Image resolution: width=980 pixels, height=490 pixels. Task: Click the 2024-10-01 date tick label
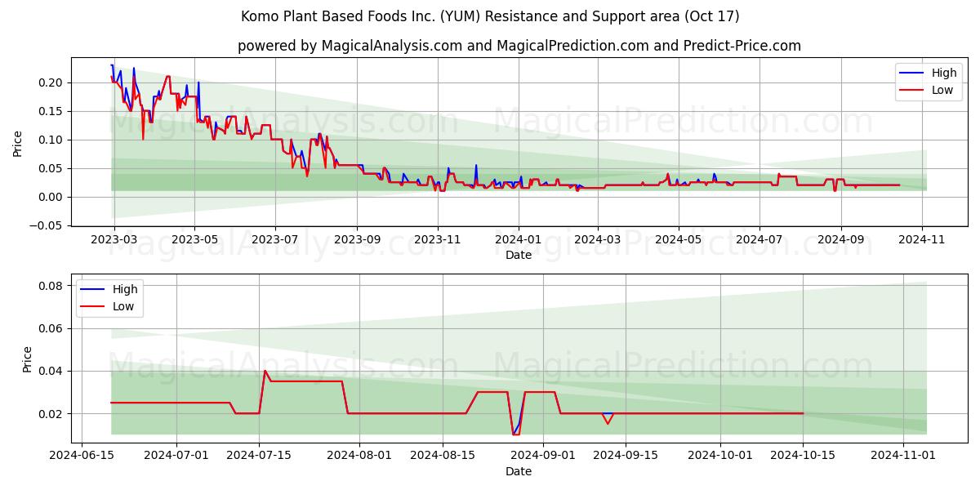pos(720,457)
